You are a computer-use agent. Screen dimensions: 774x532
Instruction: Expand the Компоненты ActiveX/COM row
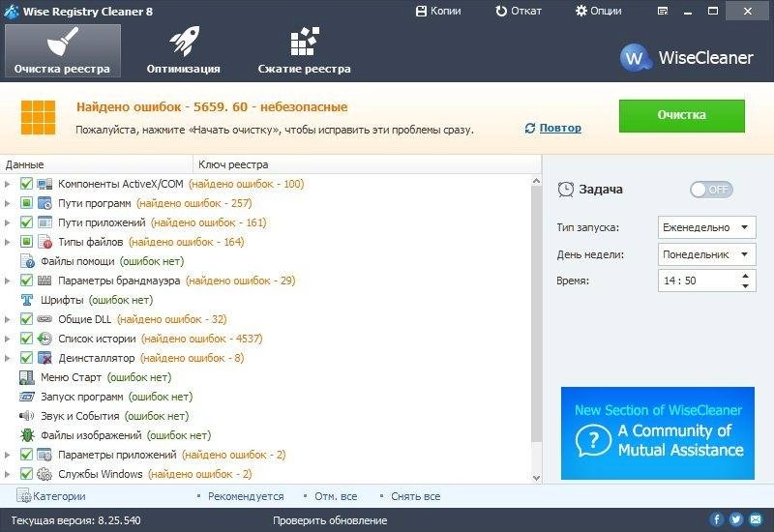[7, 184]
